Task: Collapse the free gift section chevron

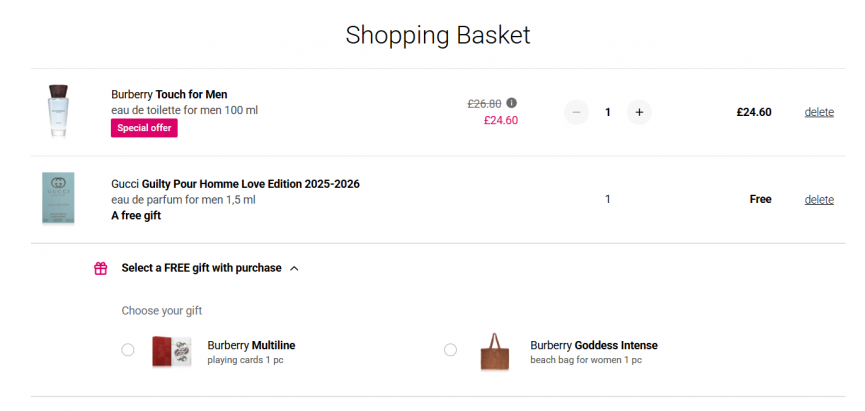Action: point(294,268)
